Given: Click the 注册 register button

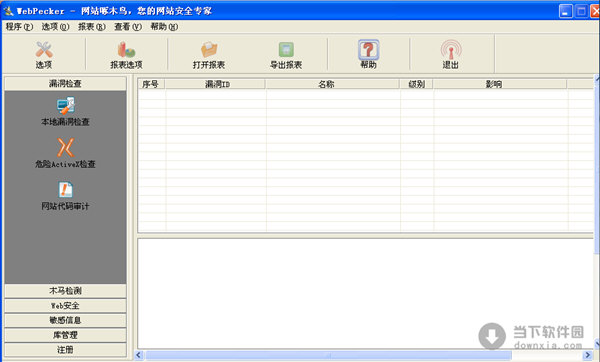Looking at the screenshot, I should point(65,350).
